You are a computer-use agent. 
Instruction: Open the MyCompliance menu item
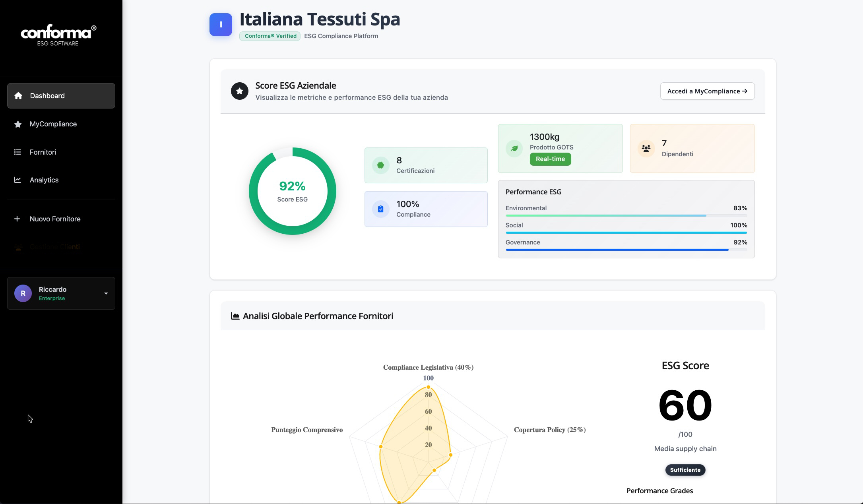point(61,124)
